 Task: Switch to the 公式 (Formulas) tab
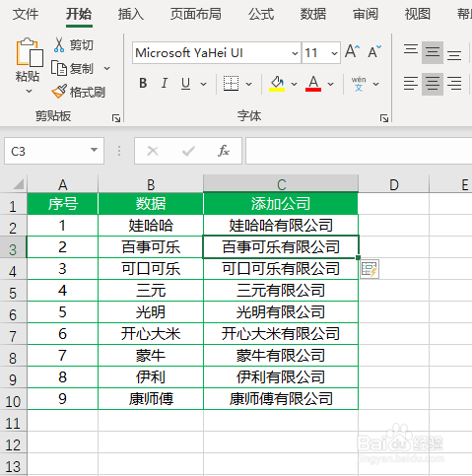pos(261,14)
